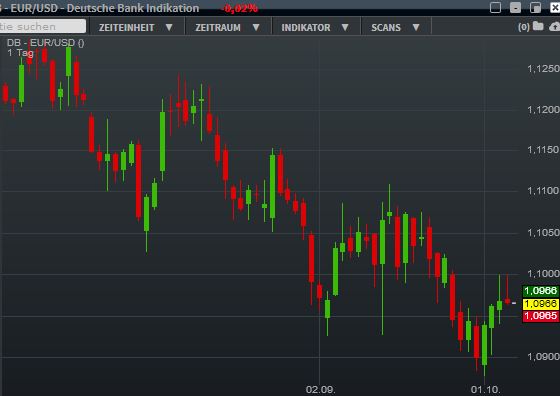Click the yellow 1,0966 price label
The height and width of the screenshot is (396, 560).
(x=541, y=304)
